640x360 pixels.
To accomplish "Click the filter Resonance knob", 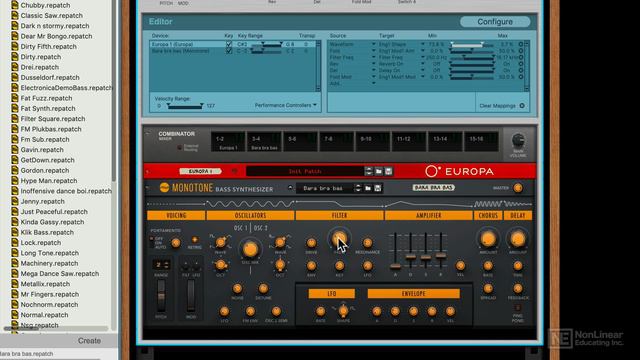I will [367, 243].
